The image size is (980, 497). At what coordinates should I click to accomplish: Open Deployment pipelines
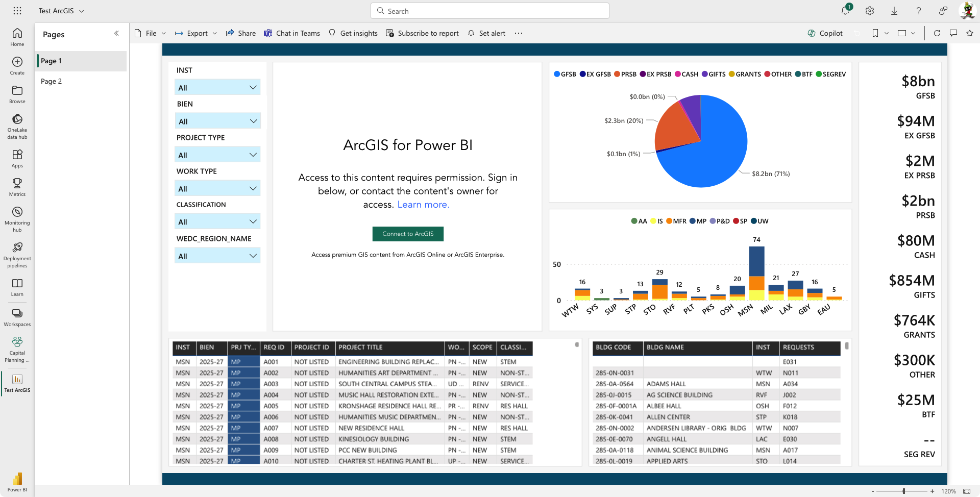pos(17,255)
